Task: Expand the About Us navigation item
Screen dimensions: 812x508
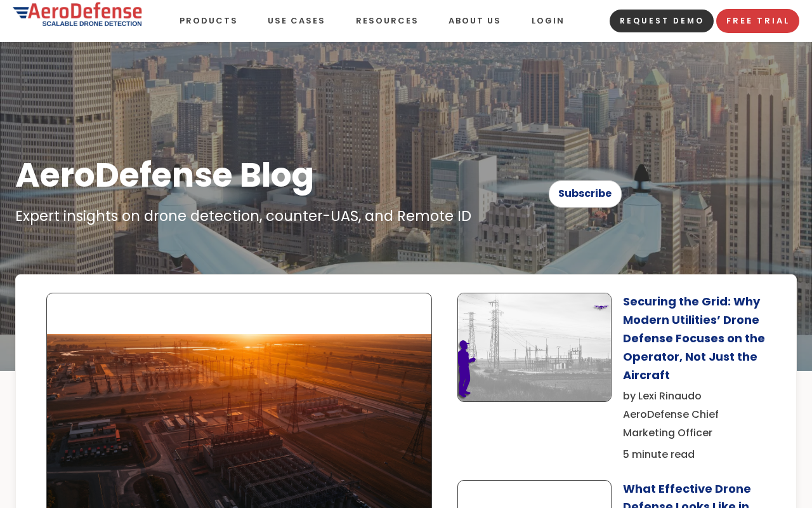Action: [475, 21]
